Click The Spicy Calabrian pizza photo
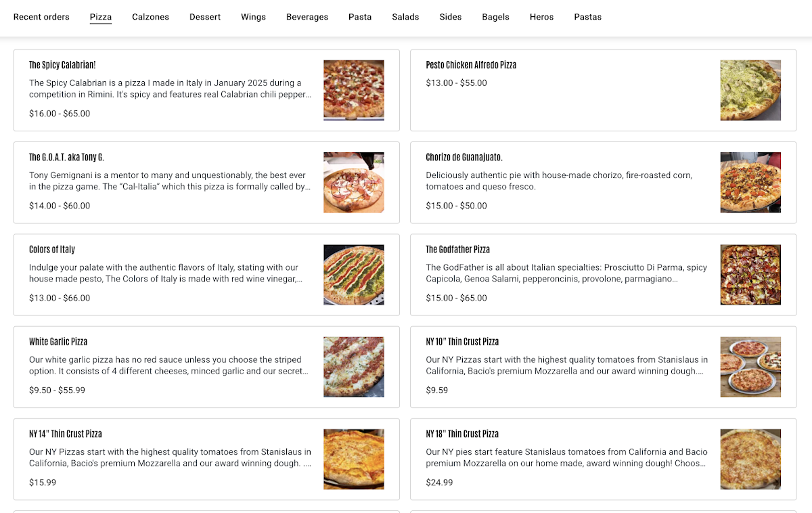The height and width of the screenshot is (513, 812). tap(353, 90)
